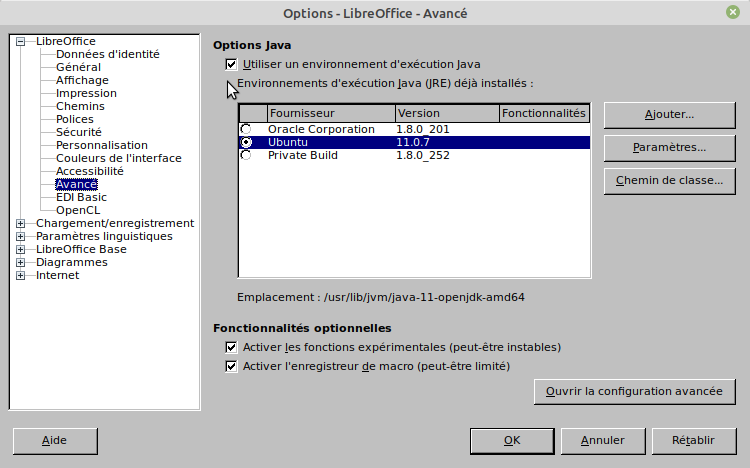
Task: Click Ouvrir la configuration avancée
Action: 635,392
